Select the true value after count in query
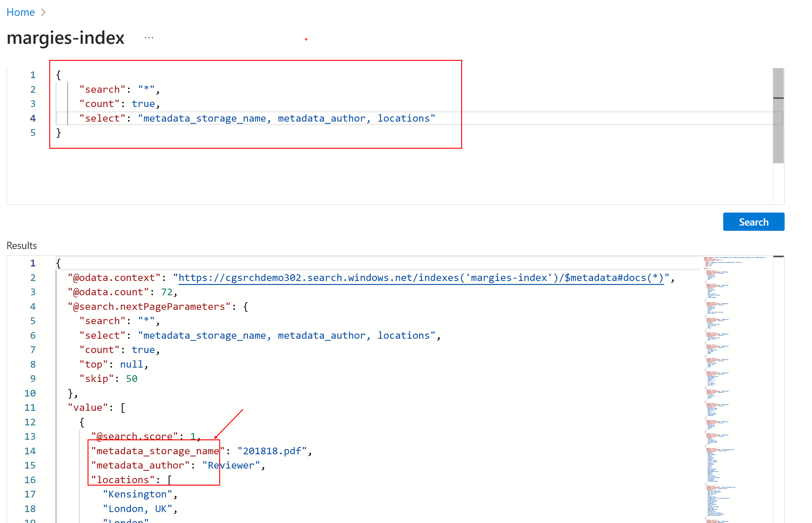Image resolution: width=812 pixels, height=523 pixels. click(143, 104)
